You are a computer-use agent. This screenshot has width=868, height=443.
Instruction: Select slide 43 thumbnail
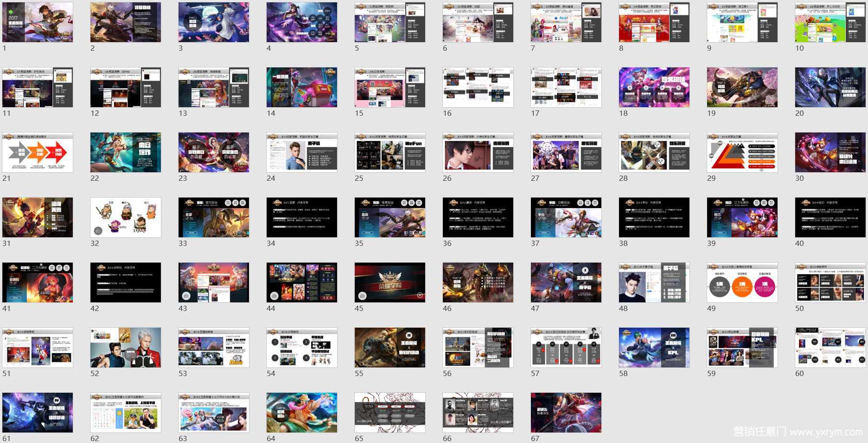(x=214, y=282)
